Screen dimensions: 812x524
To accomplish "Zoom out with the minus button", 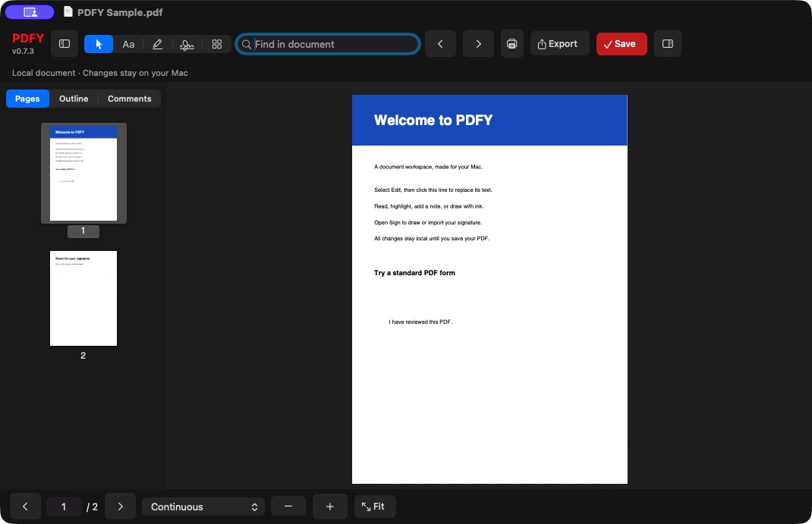I will pyautogui.click(x=288, y=507).
